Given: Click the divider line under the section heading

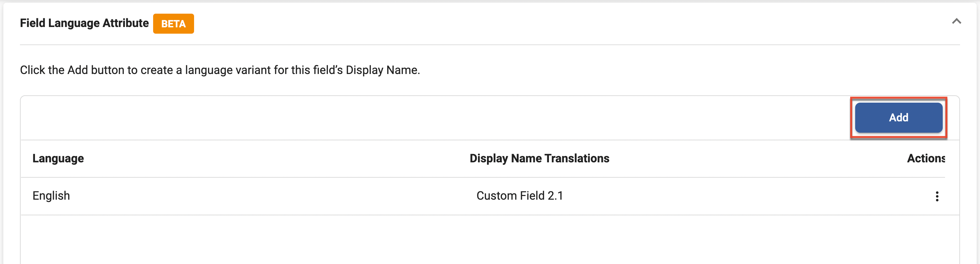Looking at the screenshot, I should point(490,45).
